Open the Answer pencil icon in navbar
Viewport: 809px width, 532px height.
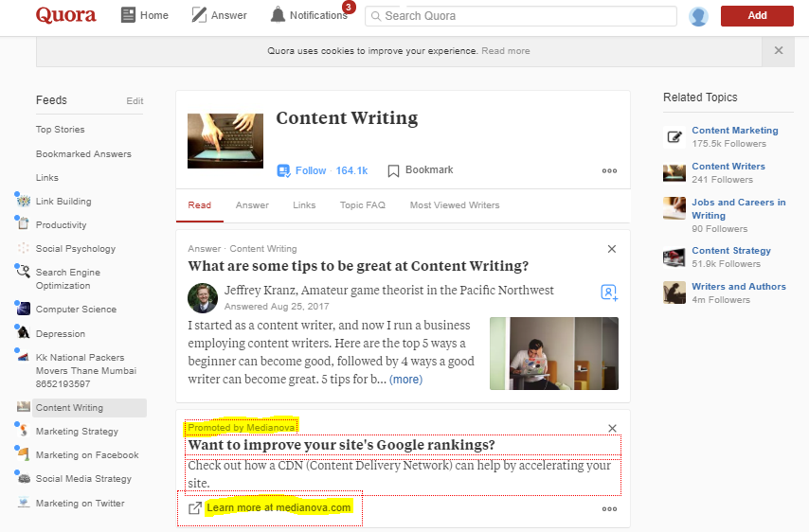coord(199,15)
